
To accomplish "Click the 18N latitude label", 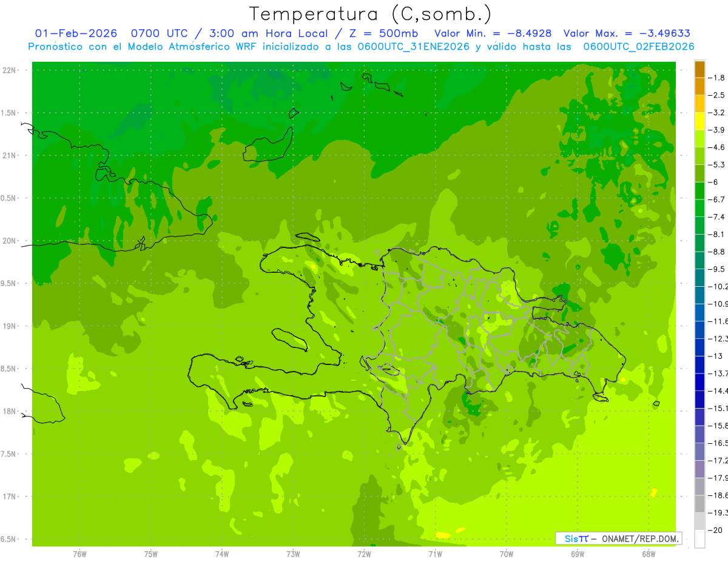I will [9, 411].
